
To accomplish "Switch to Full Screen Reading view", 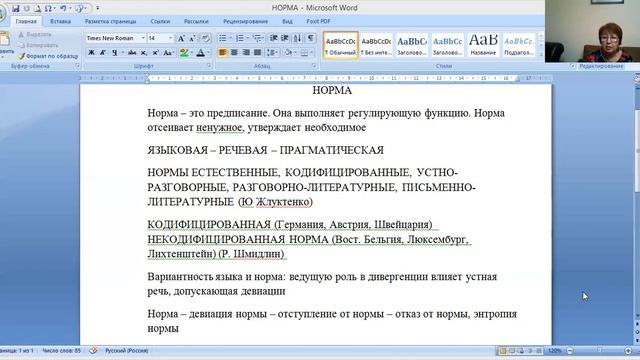I will point(512,351).
